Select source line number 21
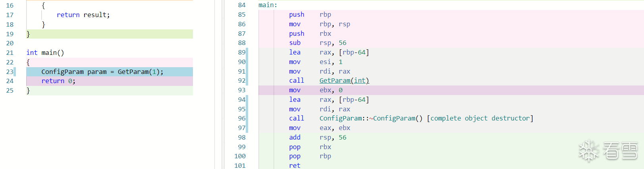This screenshot has width=644, height=169. [x=10, y=52]
